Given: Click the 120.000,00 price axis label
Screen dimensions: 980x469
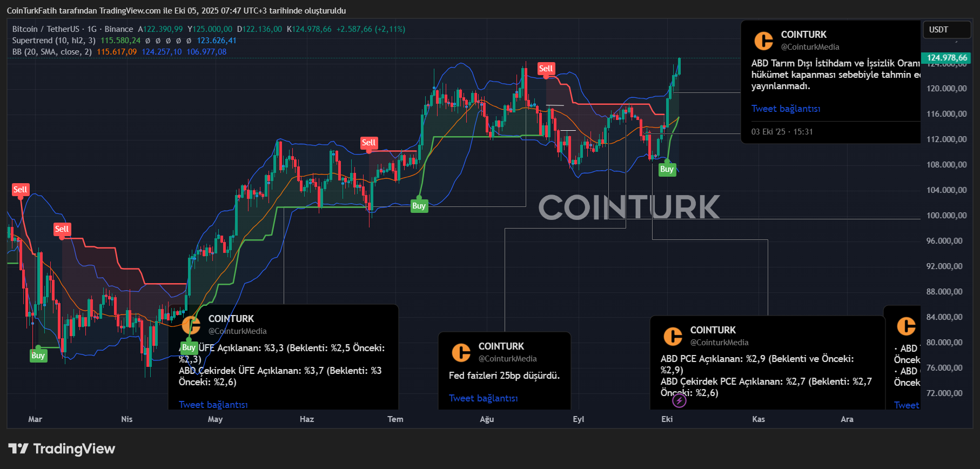Looking at the screenshot, I should pos(947,89).
